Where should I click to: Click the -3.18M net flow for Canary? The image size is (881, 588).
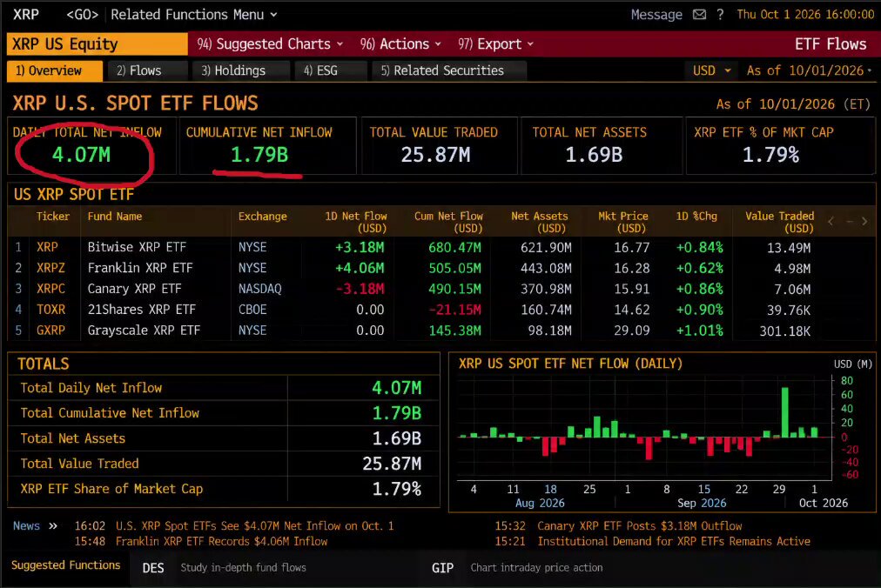(x=360, y=289)
